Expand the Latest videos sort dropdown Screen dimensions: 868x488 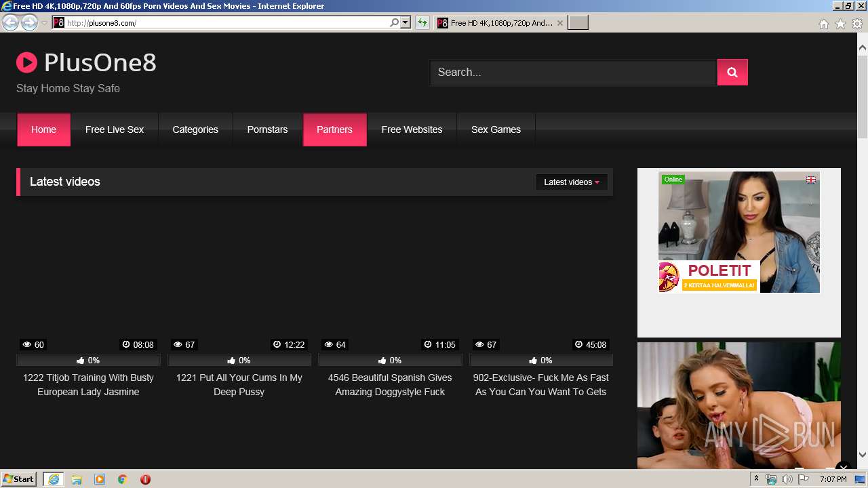(572, 182)
